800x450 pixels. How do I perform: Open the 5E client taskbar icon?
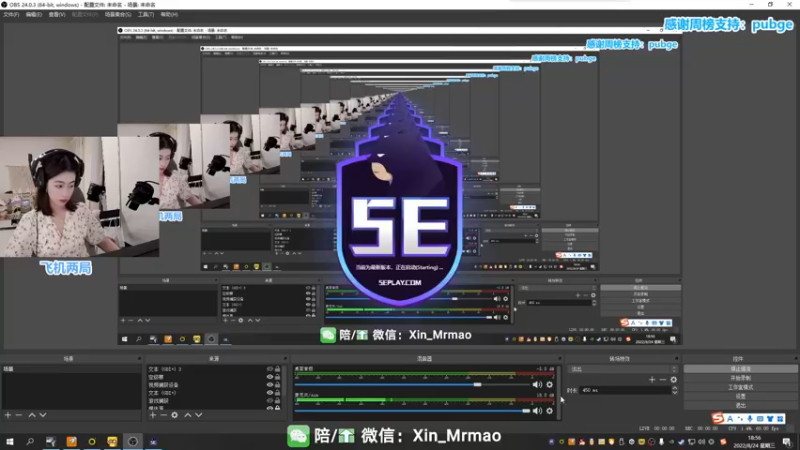(153, 441)
